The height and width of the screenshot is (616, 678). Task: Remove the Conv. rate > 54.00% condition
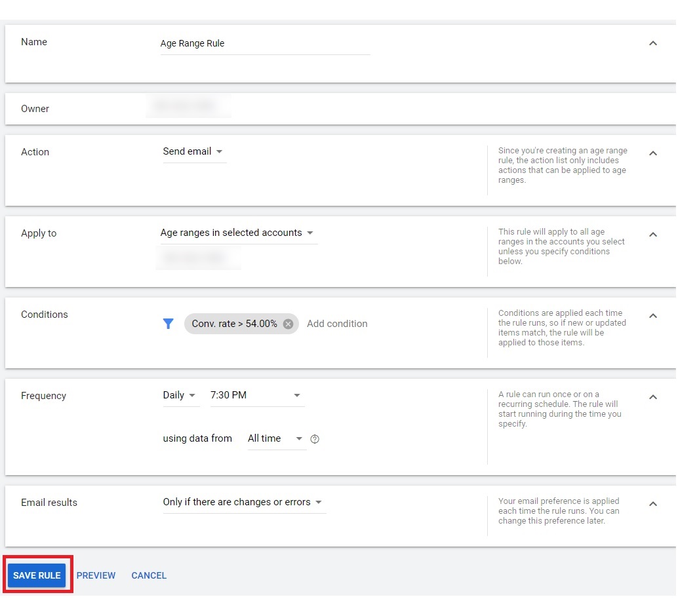click(x=288, y=324)
